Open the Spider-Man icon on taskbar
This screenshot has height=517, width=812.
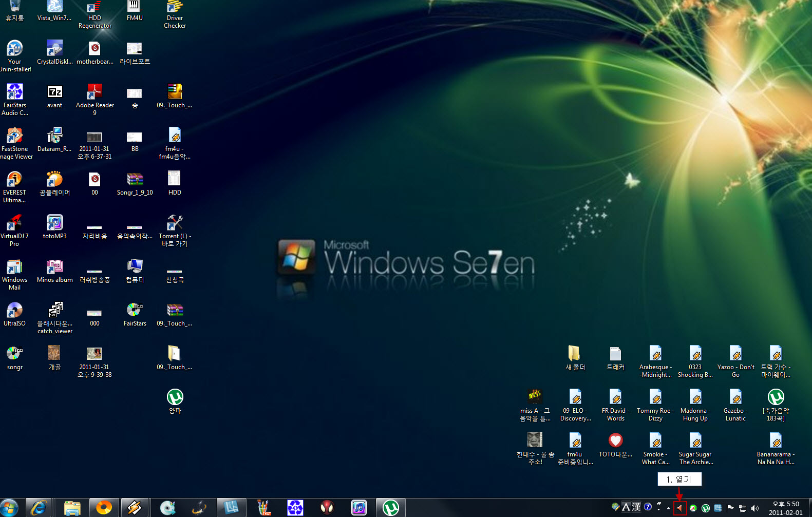[x=327, y=508]
